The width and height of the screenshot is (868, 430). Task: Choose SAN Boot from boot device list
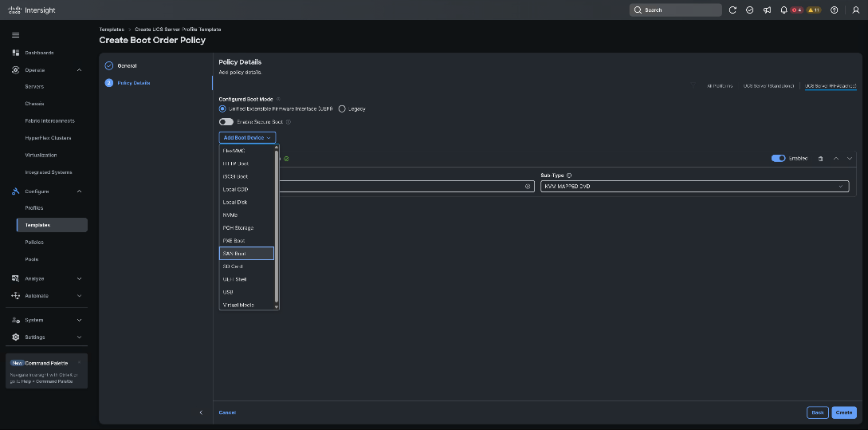click(247, 253)
